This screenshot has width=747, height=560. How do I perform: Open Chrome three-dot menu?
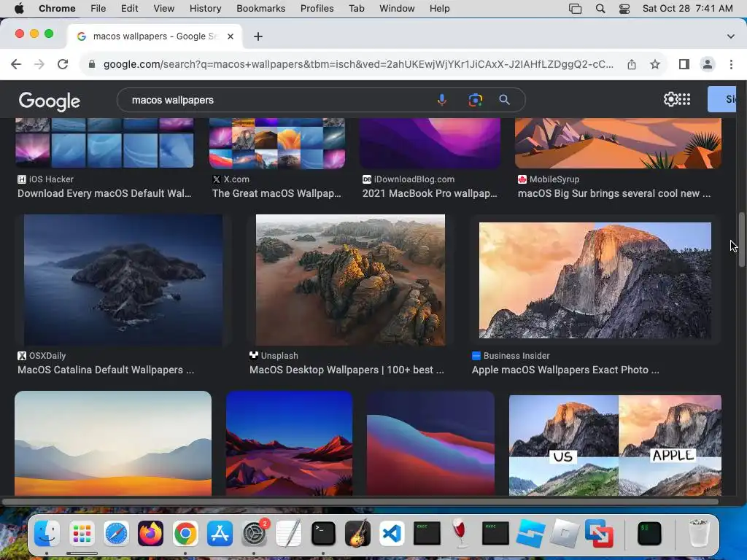coord(731,64)
